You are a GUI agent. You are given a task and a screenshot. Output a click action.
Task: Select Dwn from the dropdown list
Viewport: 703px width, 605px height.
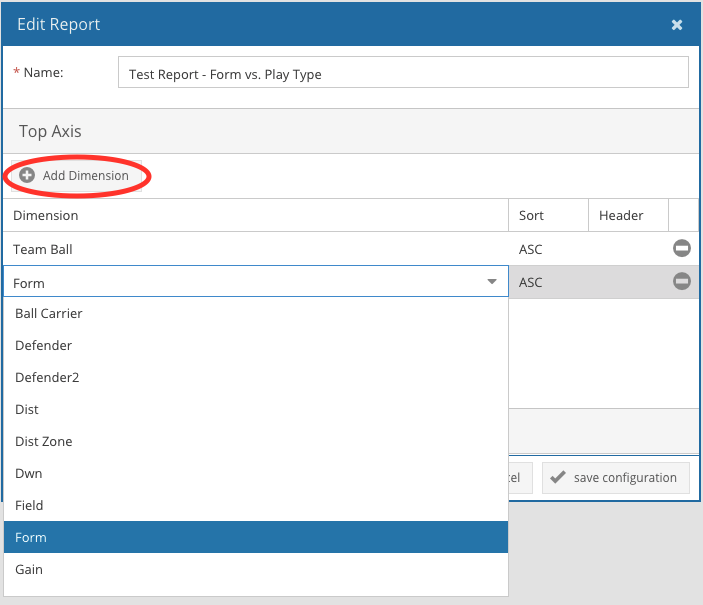(256, 474)
